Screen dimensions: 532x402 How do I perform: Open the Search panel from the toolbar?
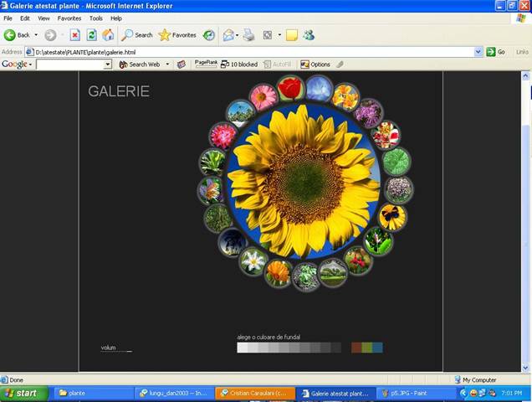coord(137,35)
